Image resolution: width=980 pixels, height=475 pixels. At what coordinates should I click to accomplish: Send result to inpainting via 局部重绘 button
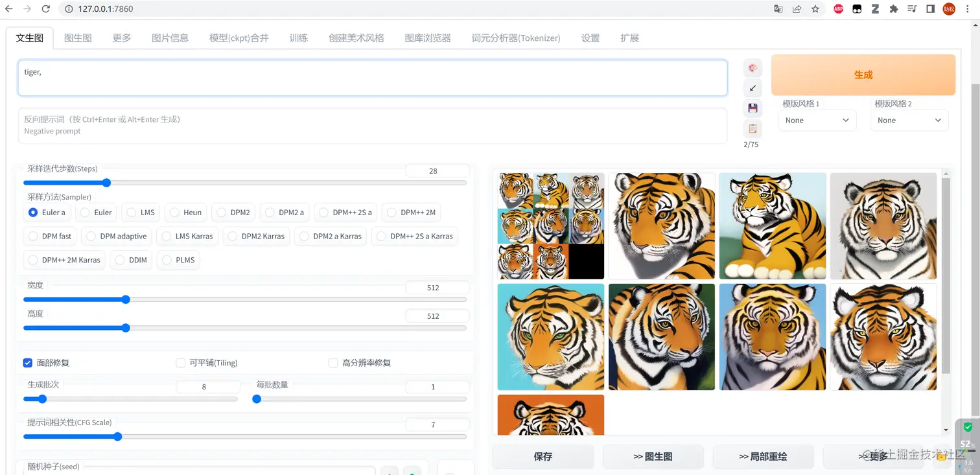[x=764, y=456]
